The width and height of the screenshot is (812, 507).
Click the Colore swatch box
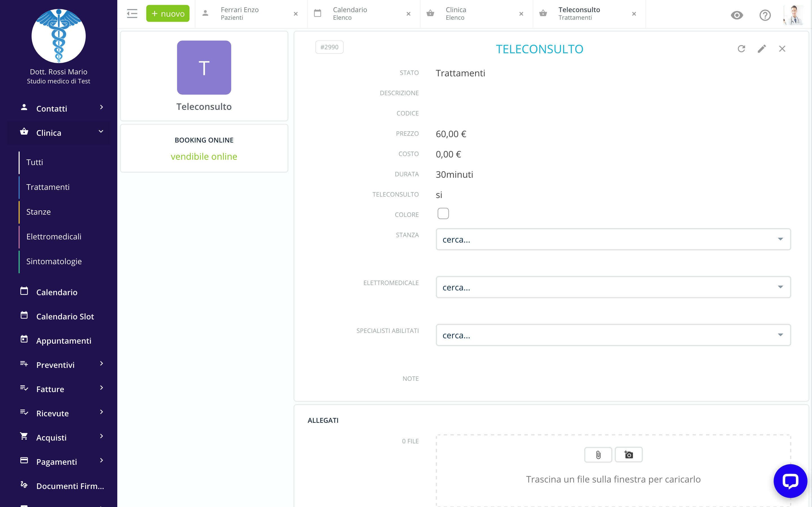[443, 214]
